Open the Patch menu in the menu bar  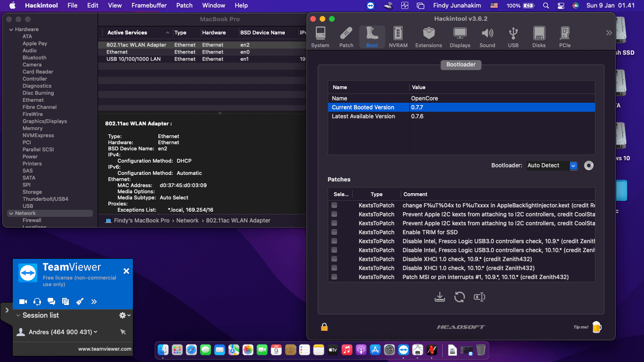pos(184,6)
